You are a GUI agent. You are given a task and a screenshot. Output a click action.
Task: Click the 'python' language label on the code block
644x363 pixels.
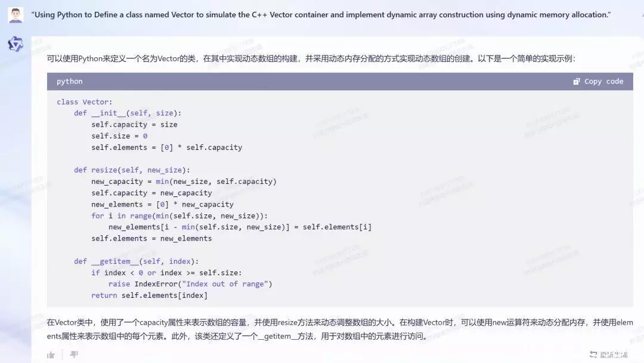(69, 81)
